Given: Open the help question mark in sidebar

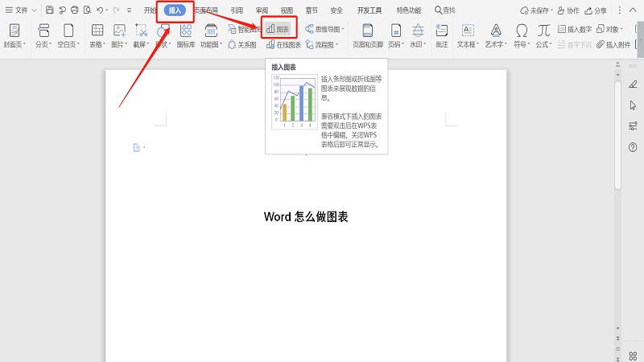Looking at the screenshot, I should point(633,146).
